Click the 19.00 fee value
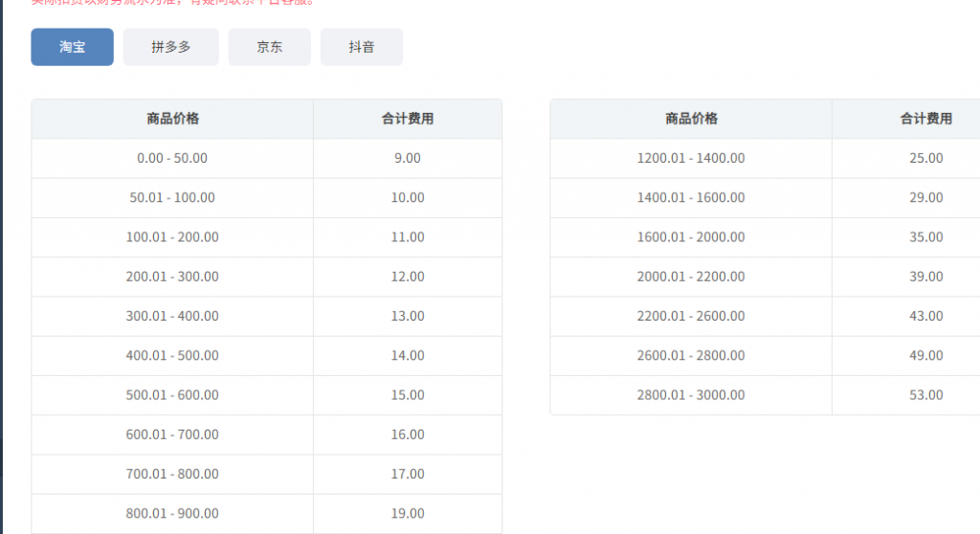The width and height of the screenshot is (980, 534). (408, 513)
